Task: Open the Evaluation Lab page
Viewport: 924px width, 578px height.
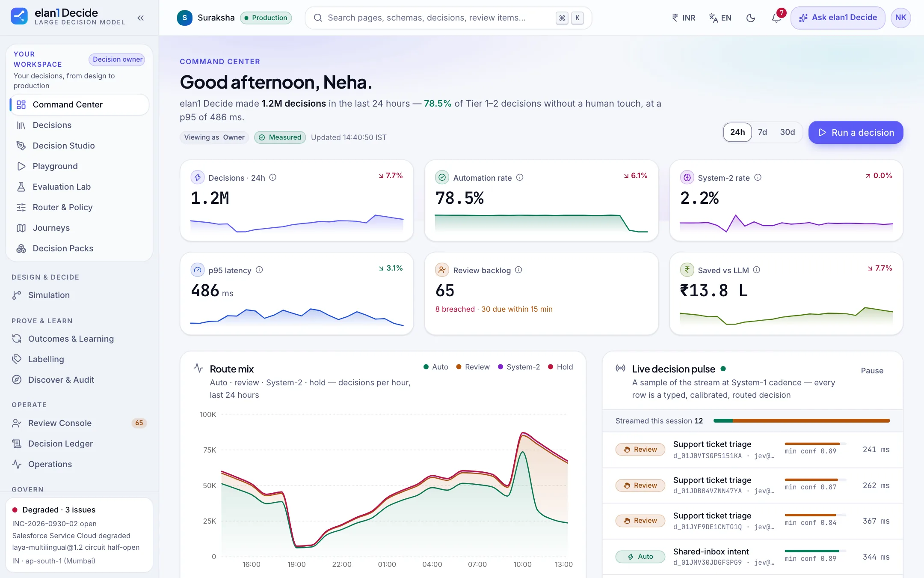Action: click(79, 187)
